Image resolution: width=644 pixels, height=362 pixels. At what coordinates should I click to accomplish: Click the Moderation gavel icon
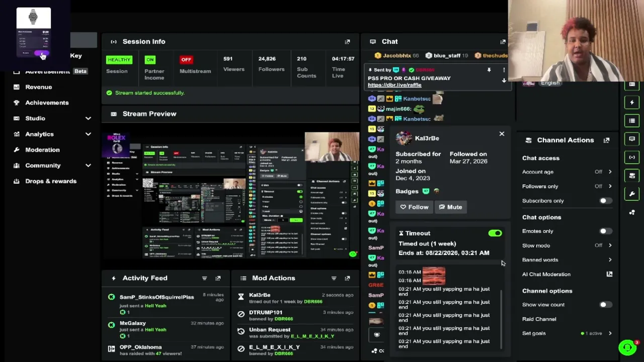click(x=17, y=150)
